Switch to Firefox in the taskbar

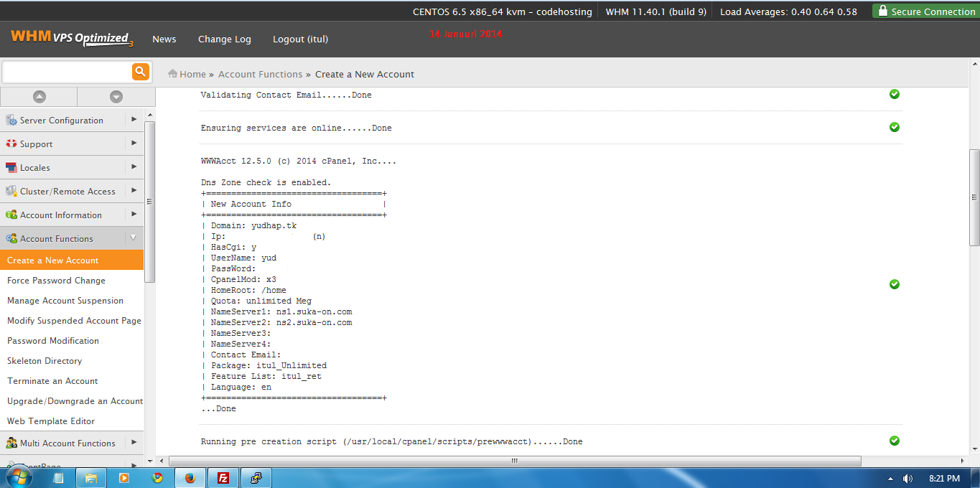coord(190,478)
